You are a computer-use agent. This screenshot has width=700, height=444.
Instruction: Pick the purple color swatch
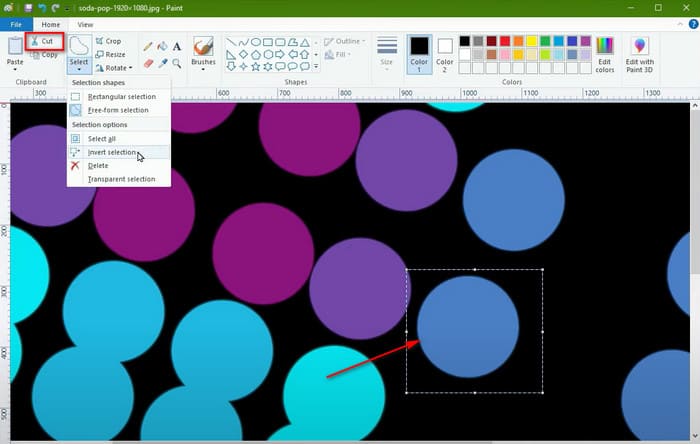coord(585,41)
